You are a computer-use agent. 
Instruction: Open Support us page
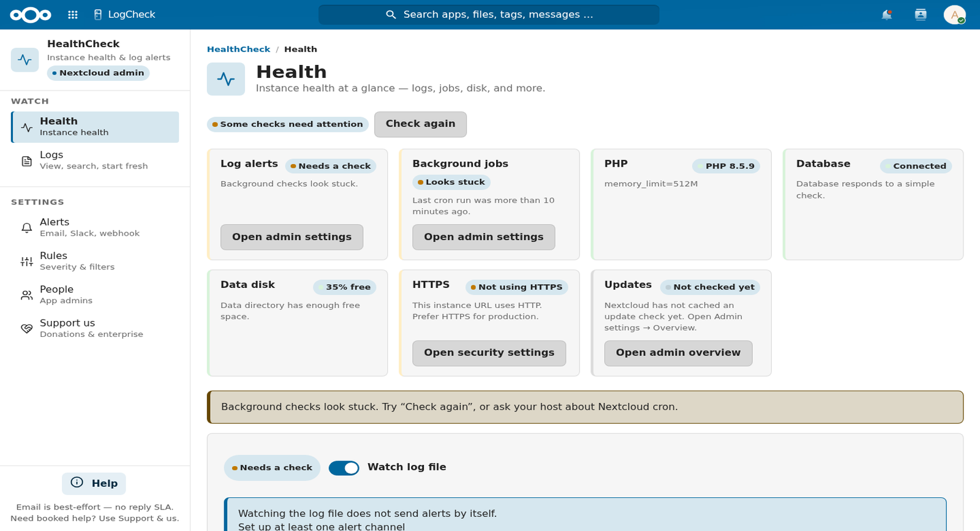coord(95,328)
